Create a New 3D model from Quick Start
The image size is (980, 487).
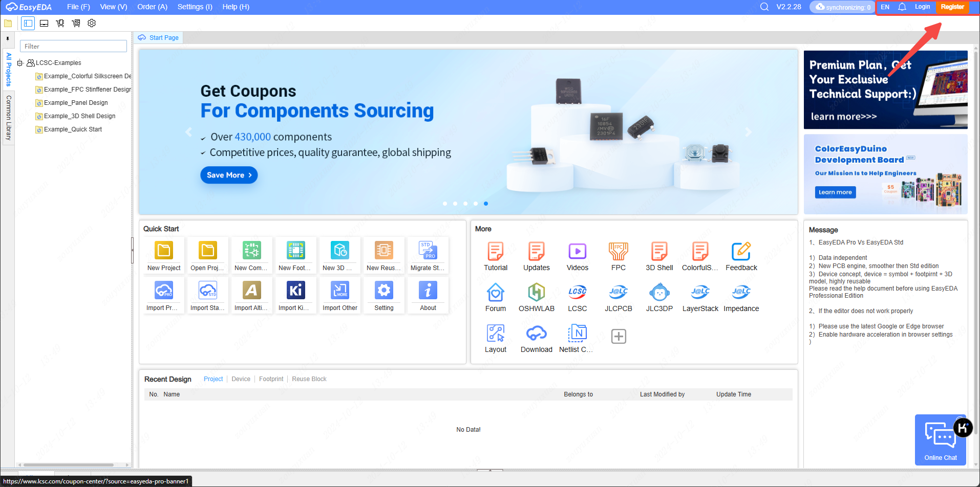coord(339,255)
